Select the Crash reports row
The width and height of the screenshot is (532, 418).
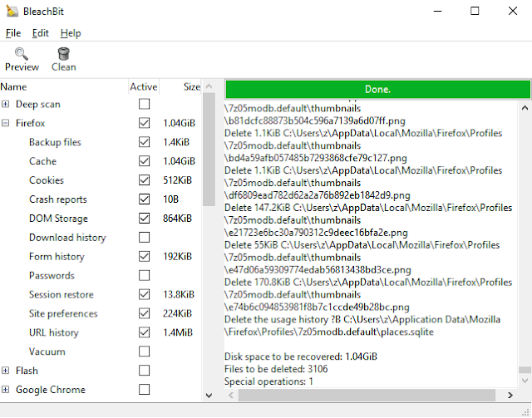tap(101, 199)
